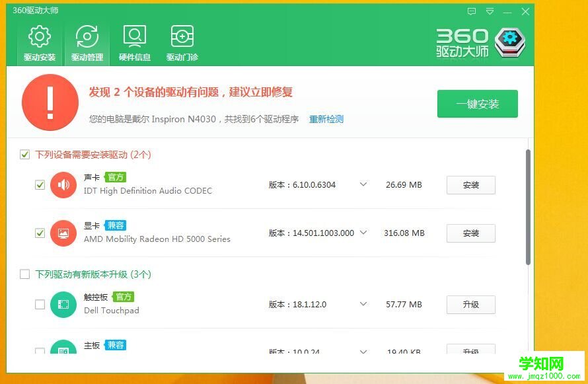Click the red exclamation warning icon
This screenshot has width=588, height=384.
50,102
